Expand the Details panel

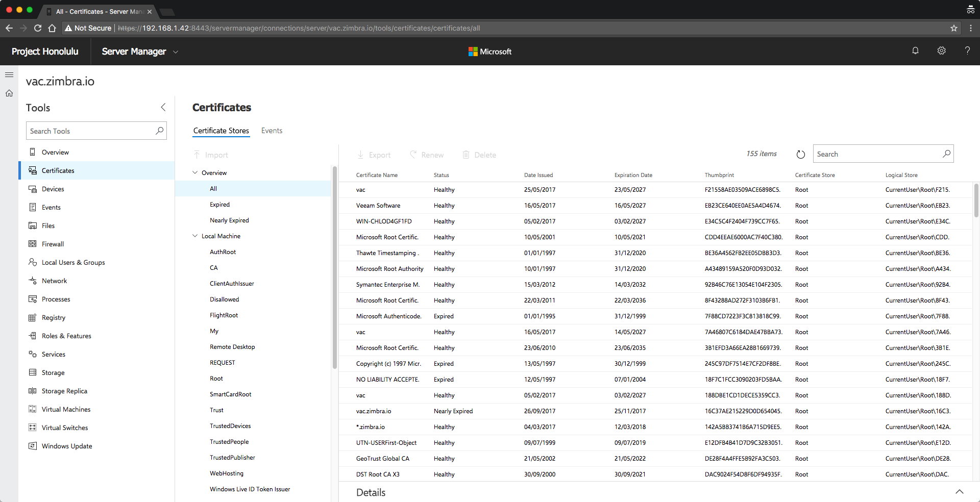coord(960,492)
